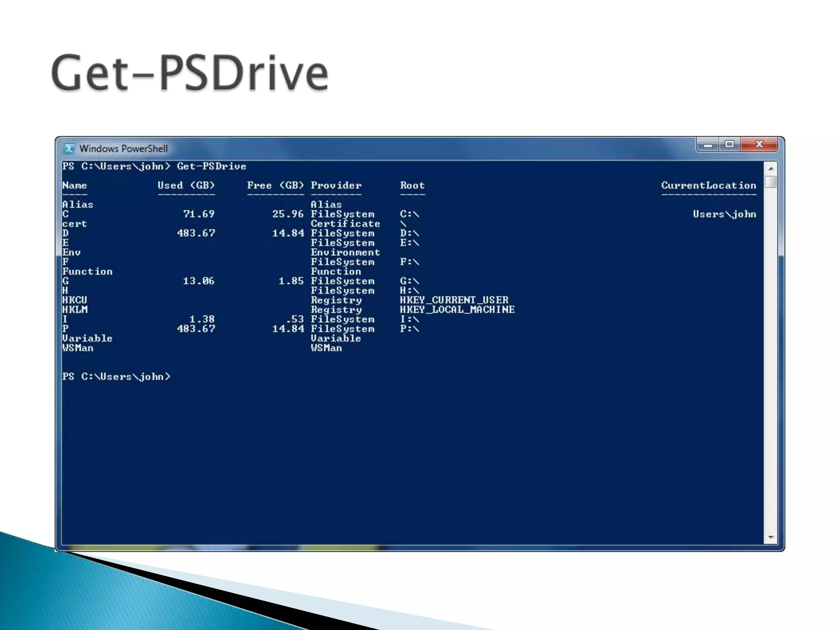Viewport: 840px width, 630px height.
Task: Click the vertical scrollbar thumb
Action: [x=771, y=182]
